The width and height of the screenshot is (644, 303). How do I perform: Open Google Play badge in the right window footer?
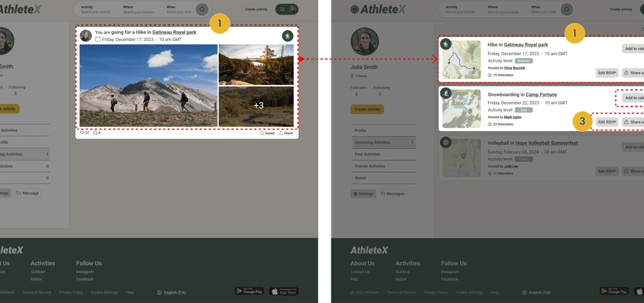614,292
